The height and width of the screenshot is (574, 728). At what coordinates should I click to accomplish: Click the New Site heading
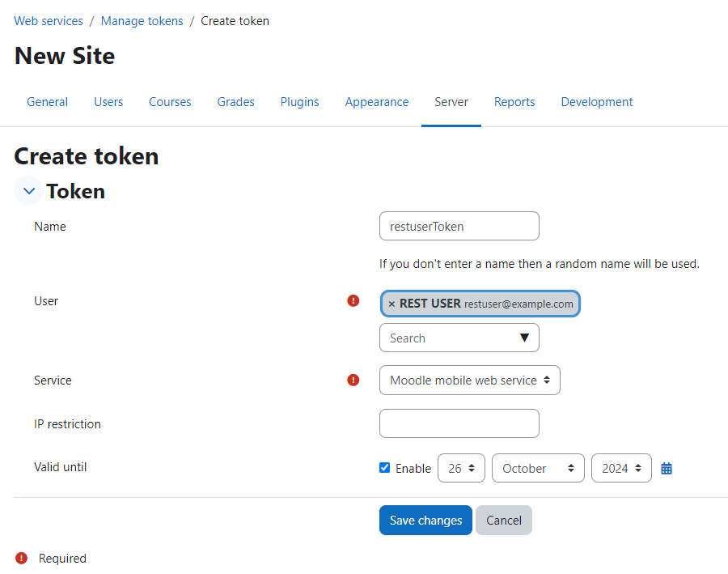click(65, 56)
